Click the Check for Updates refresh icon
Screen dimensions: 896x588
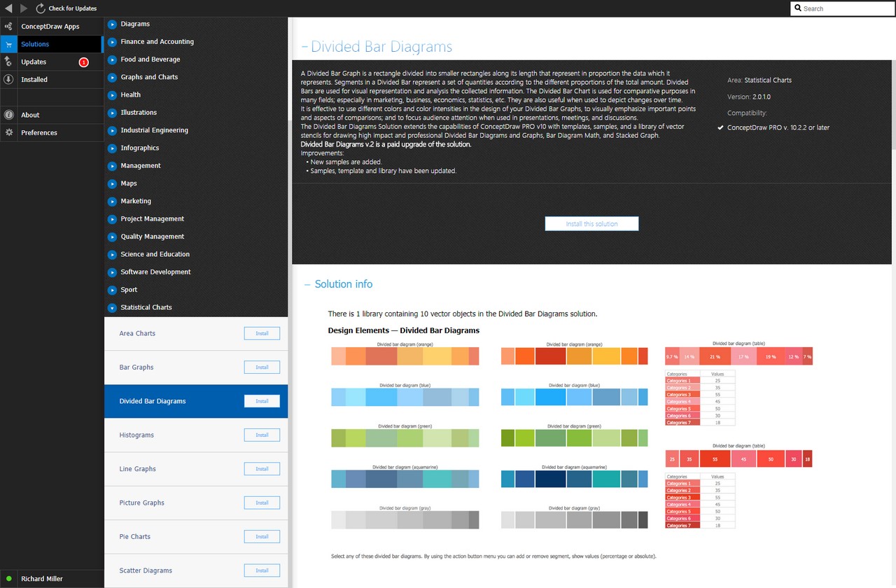[41, 8]
